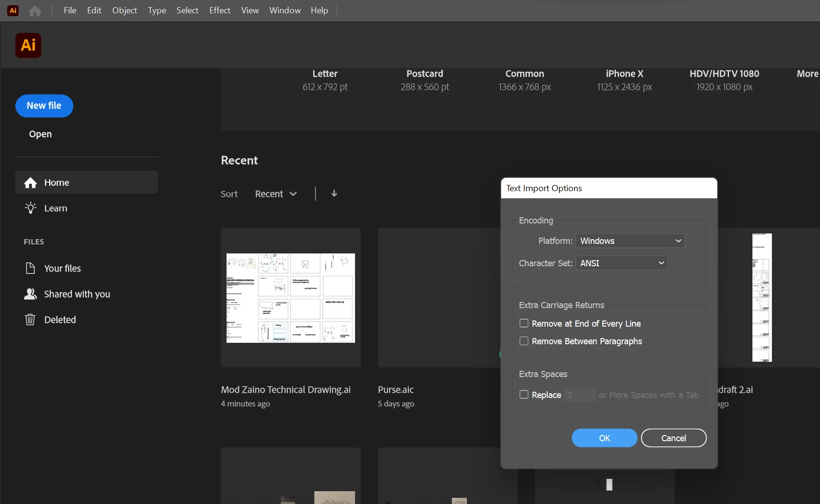The image size is (820, 504).
Task: Click the small Ai logo in menu bar
Action: click(13, 10)
